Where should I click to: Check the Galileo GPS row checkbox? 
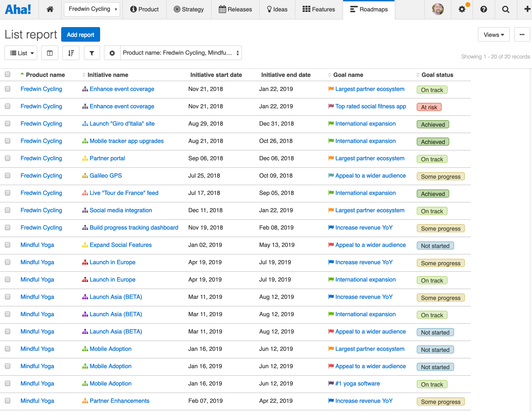[8, 175]
